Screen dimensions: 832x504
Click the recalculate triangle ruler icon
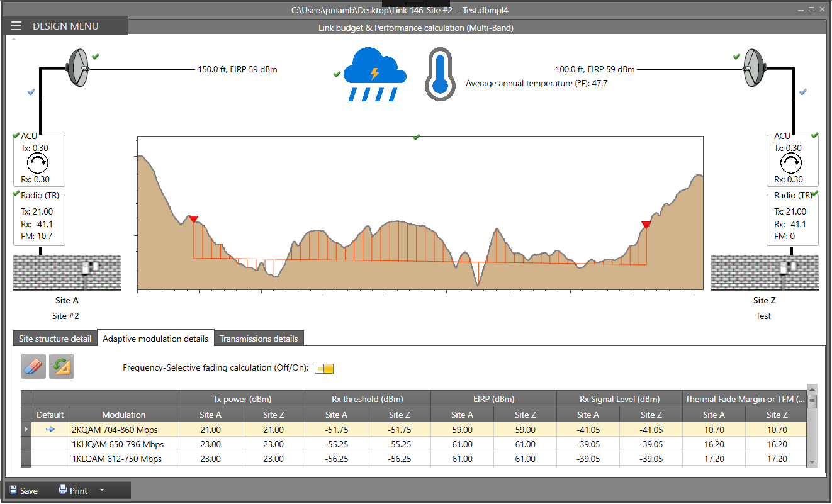[x=62, y=366]
